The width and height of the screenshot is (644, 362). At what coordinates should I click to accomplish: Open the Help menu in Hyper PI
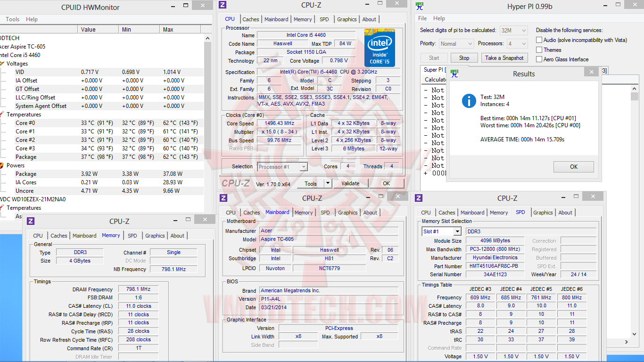(439, 18)
